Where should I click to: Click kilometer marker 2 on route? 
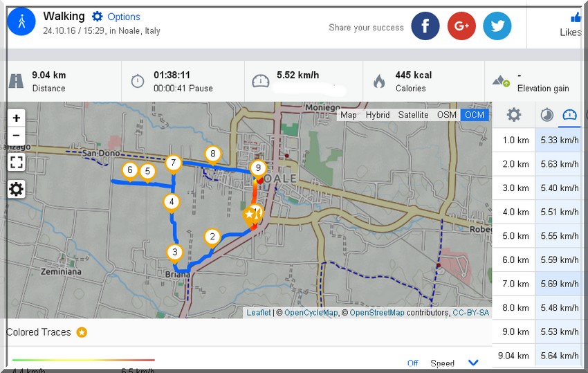tap(212, 238)
